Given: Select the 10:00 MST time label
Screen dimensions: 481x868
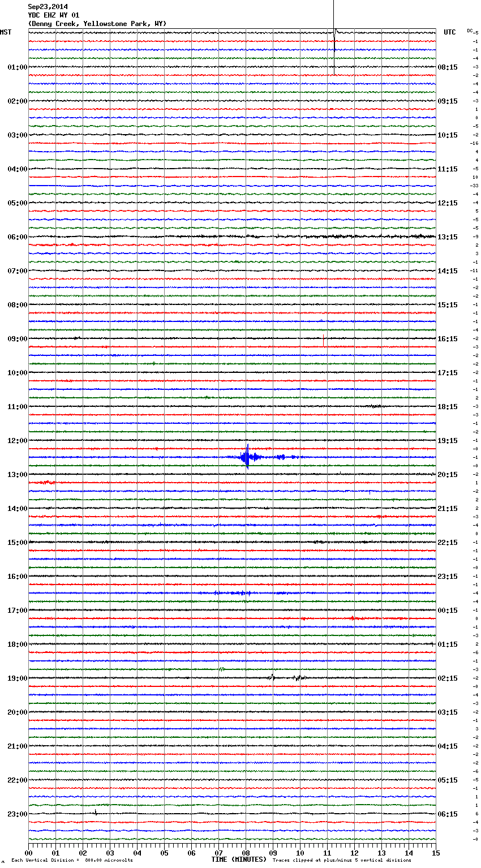Looking at the screenshot, I should pos(18,373).
